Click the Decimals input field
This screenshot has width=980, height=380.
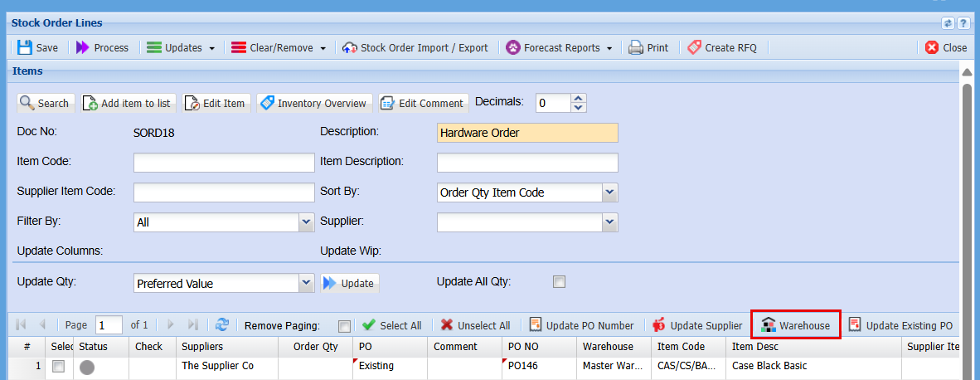click(x=553, y=103)
